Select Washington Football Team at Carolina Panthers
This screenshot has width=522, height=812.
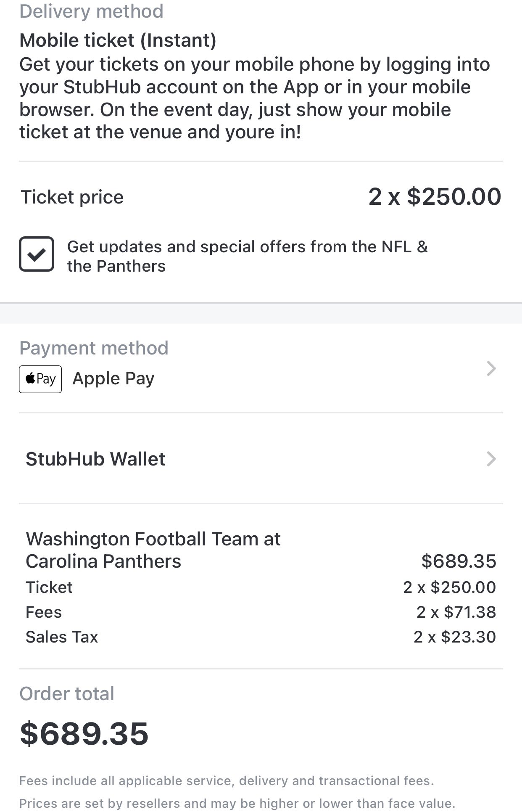click(153, 550)
